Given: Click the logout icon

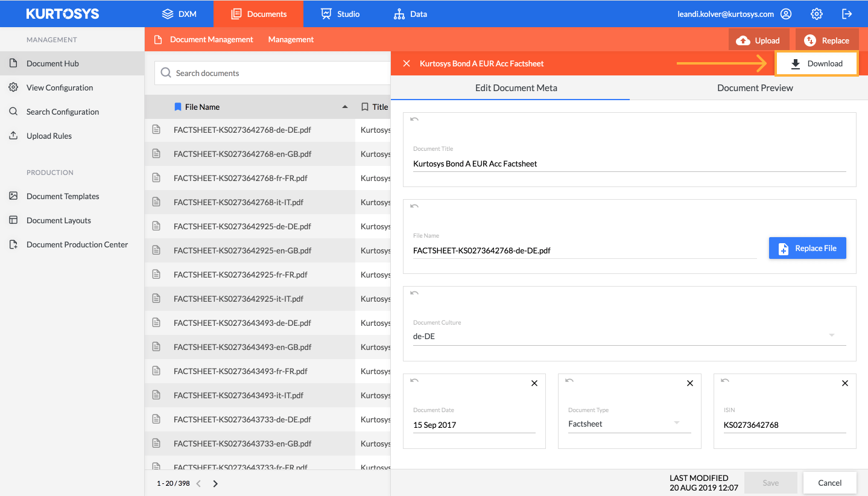Looking at the screenshot, I should point(847,13).
